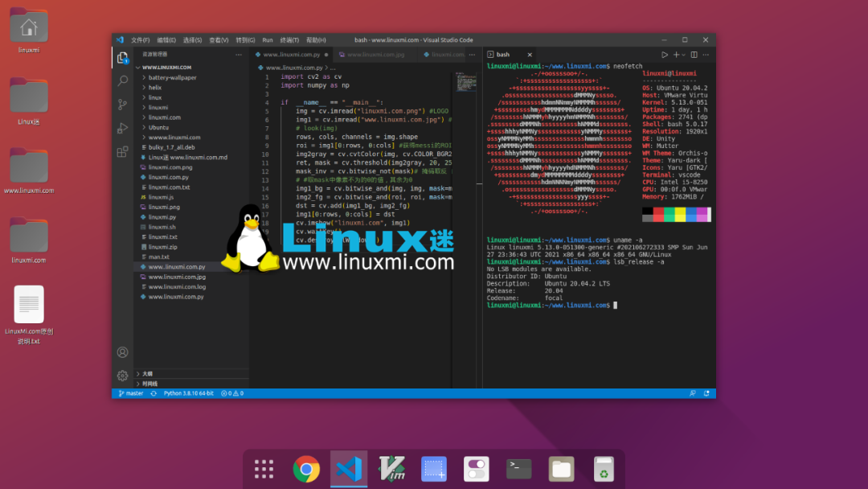Open the Run and Debug view
The image size is (868, 489).
pos(122,128)
